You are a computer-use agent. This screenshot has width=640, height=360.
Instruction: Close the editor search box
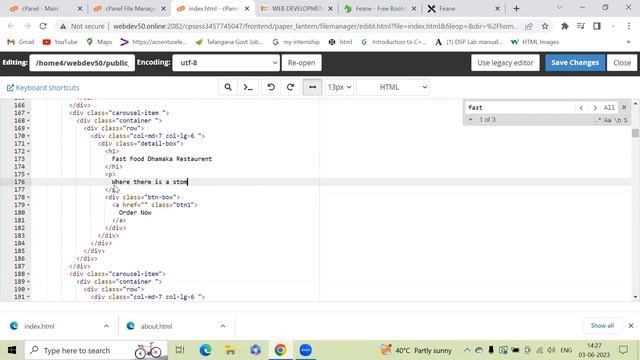tap(624, 107)
